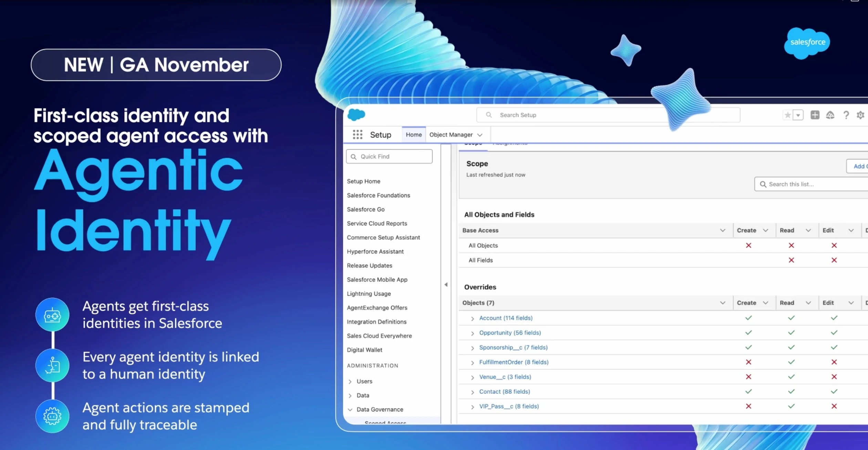Switch to the Object Manager tab
Screen dimensions: 868x450
451,135
